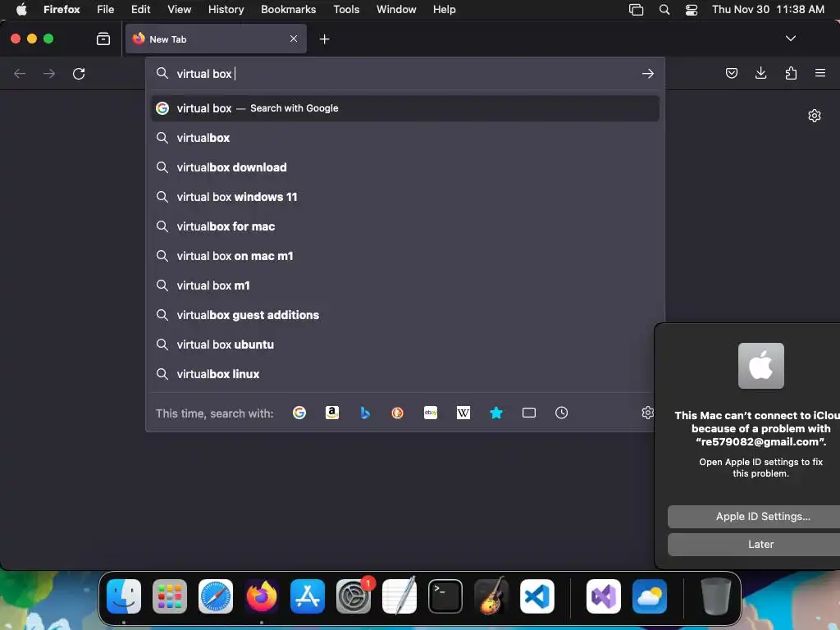Search open tabs using the tabs icon
The width and height of the screenshot is (840, 630).
pyautogui.click(x=529, y=413)
